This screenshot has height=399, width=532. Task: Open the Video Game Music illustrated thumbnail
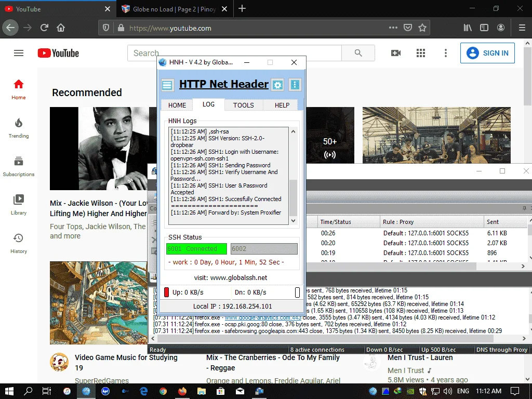tap(99, 303)
